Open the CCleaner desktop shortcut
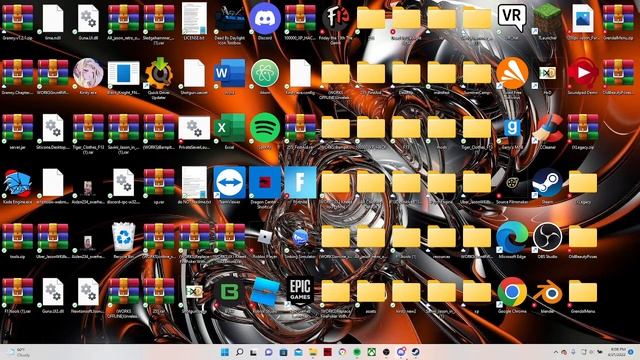 [x=547, y=128]
